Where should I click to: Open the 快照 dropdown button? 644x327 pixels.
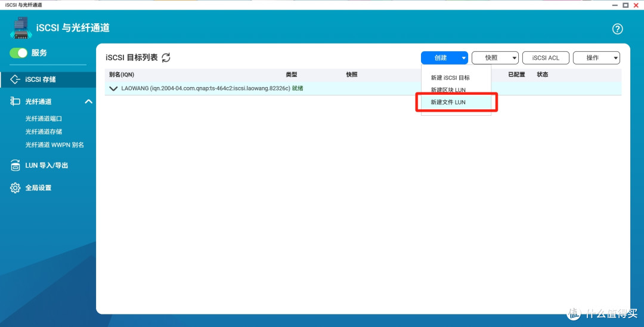click(x=495, y=58)
